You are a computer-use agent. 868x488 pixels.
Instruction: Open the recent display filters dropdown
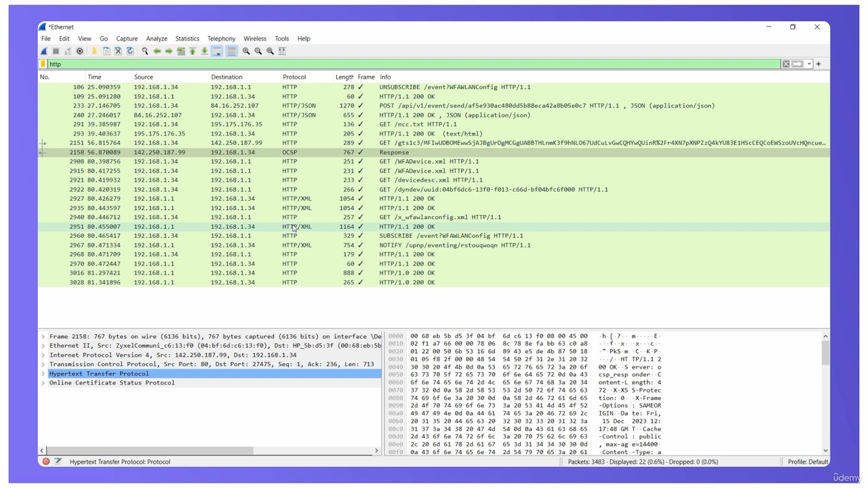(809, 64)
